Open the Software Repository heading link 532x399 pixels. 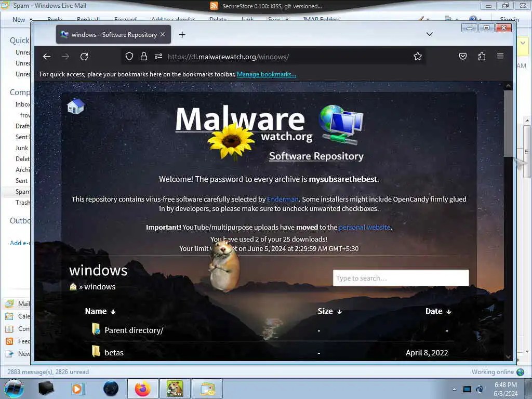pos(316,156)
